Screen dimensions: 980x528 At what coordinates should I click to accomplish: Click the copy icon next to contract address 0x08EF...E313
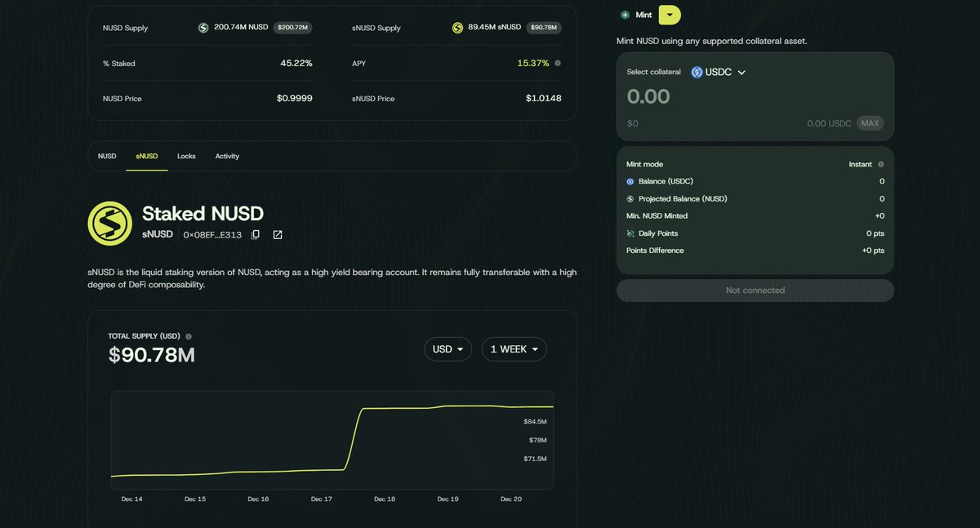256,234
